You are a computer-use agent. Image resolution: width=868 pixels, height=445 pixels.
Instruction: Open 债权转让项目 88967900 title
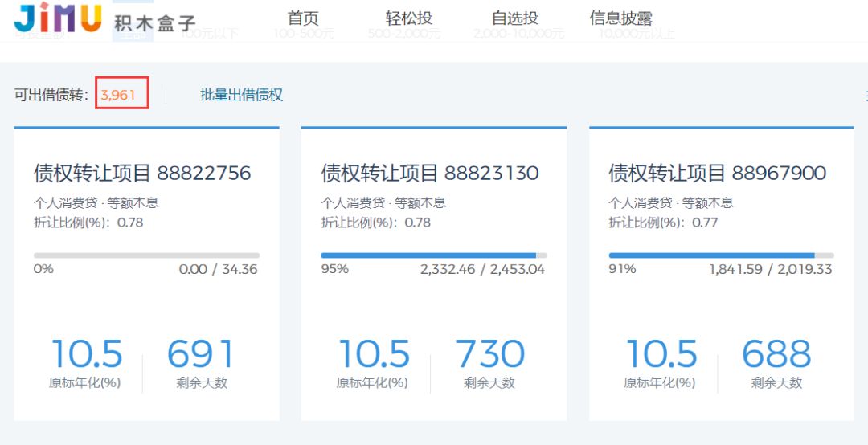[718, 173]
